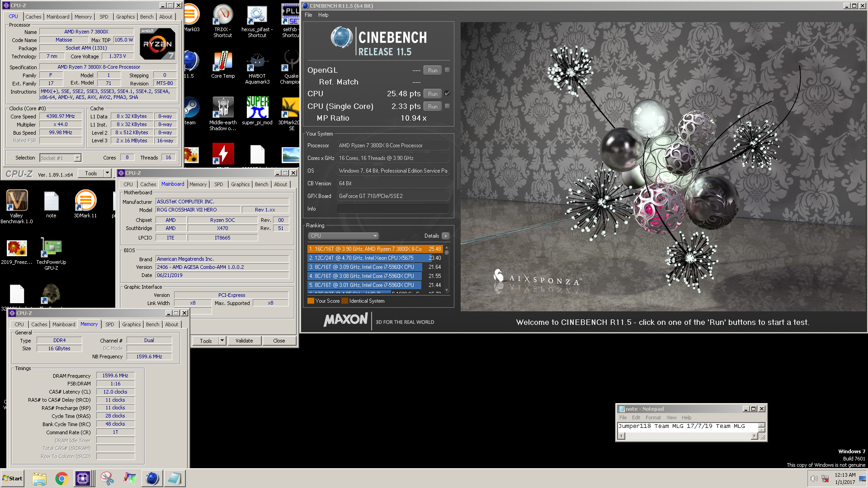Click the Cinebench ranking list scrollbar
This screenshot has width=868, height=488.
click(447, 269)
